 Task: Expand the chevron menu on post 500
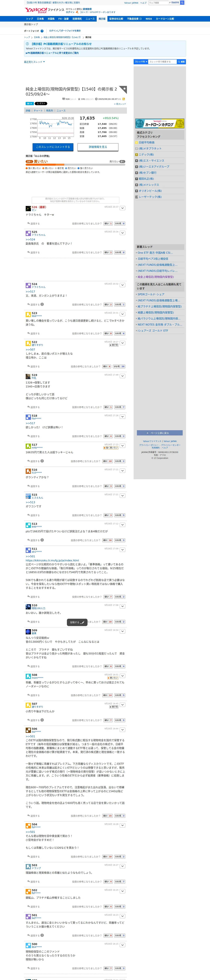click(122, 945)
